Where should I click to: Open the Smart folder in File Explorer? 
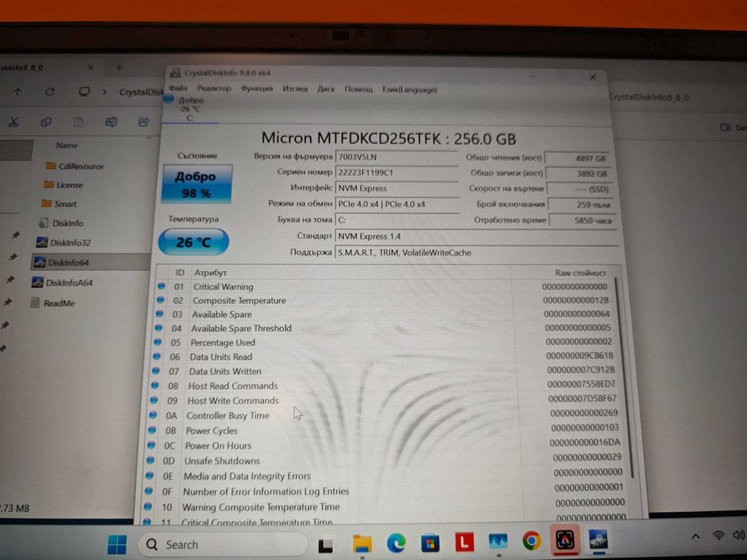click(59, 204)
